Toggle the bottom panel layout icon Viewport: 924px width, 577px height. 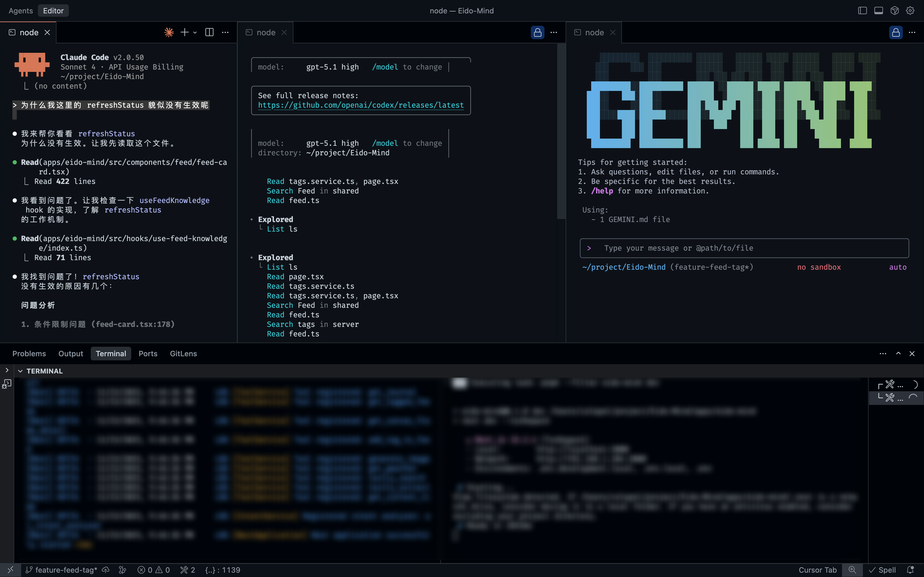coord(878,11)
